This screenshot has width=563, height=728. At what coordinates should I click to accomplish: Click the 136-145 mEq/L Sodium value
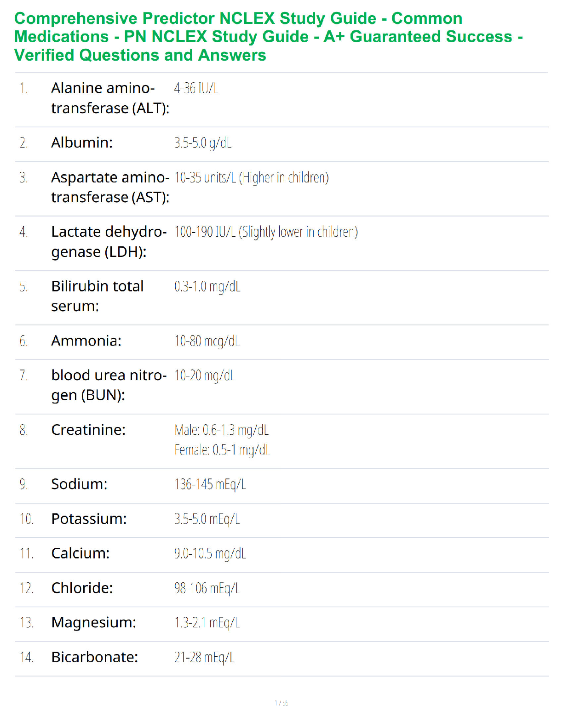(x=210, y=484)
